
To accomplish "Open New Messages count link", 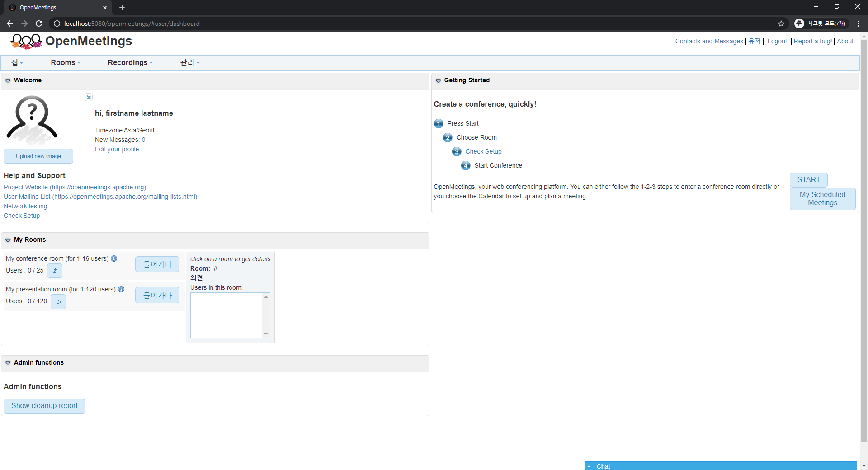I will coord(143,140).
